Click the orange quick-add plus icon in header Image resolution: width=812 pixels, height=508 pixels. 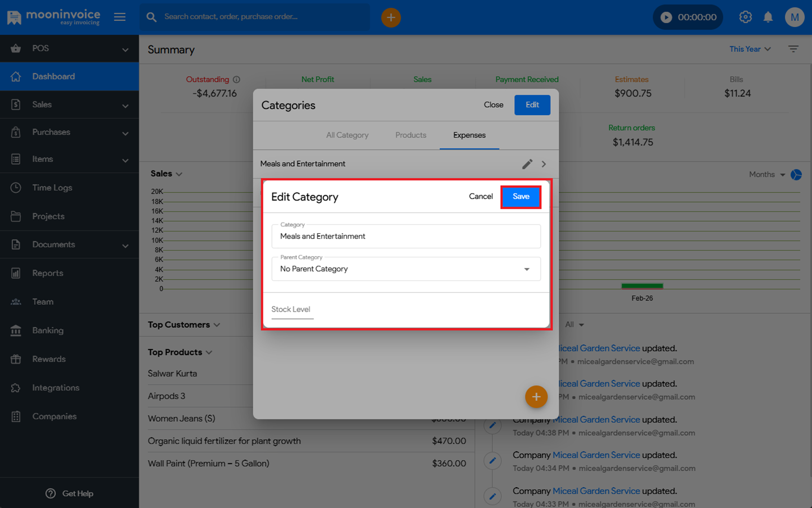click(x=391, y=17)
